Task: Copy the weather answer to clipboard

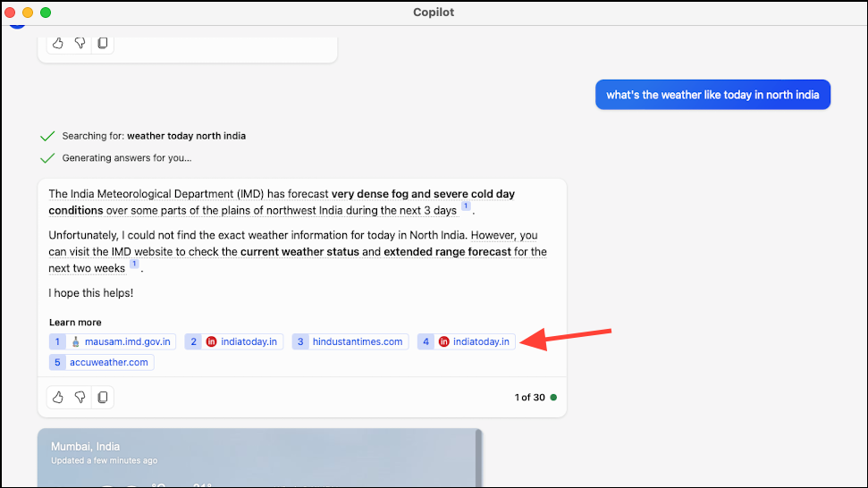Action: pos(103,397)
